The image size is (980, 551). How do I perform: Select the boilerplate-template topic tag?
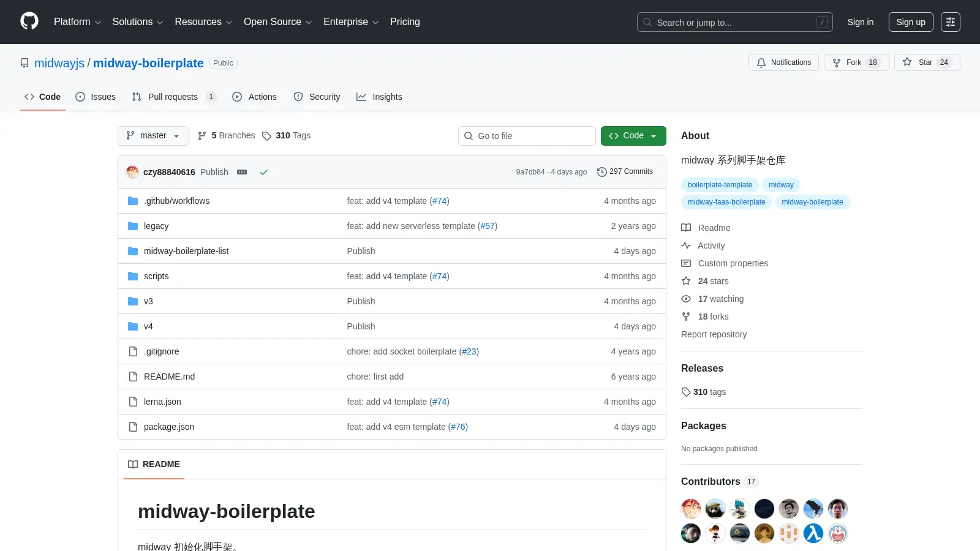pyautogui.click(x=720, y=185)
